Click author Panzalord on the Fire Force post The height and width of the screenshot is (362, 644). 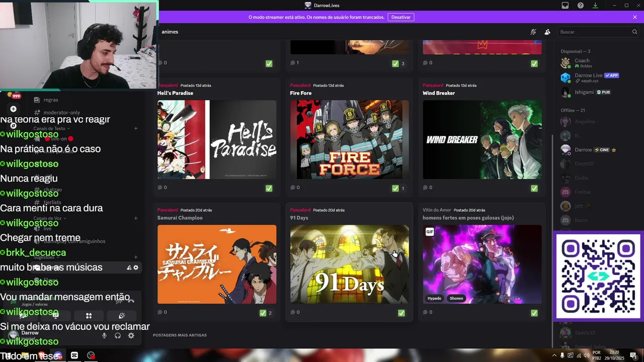300,85
